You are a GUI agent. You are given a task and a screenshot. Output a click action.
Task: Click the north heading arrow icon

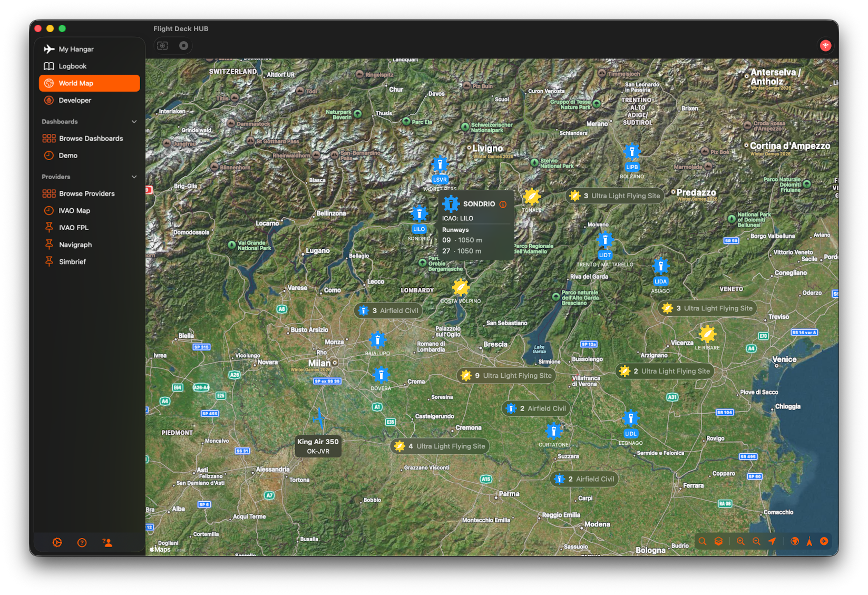[809, 541]
